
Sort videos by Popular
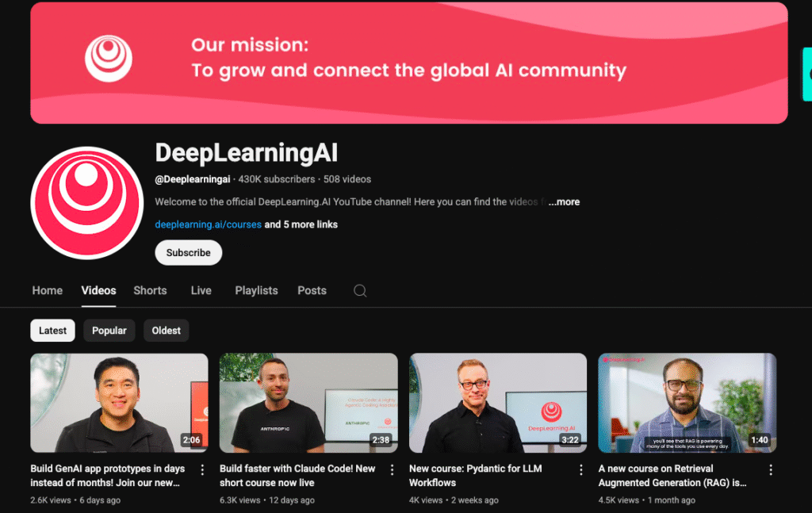pyautogui.click(x=109, y=331)
